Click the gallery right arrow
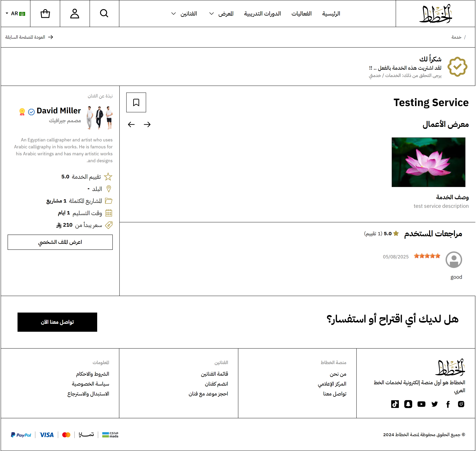476x451 pixels. (x=147, y=125)
